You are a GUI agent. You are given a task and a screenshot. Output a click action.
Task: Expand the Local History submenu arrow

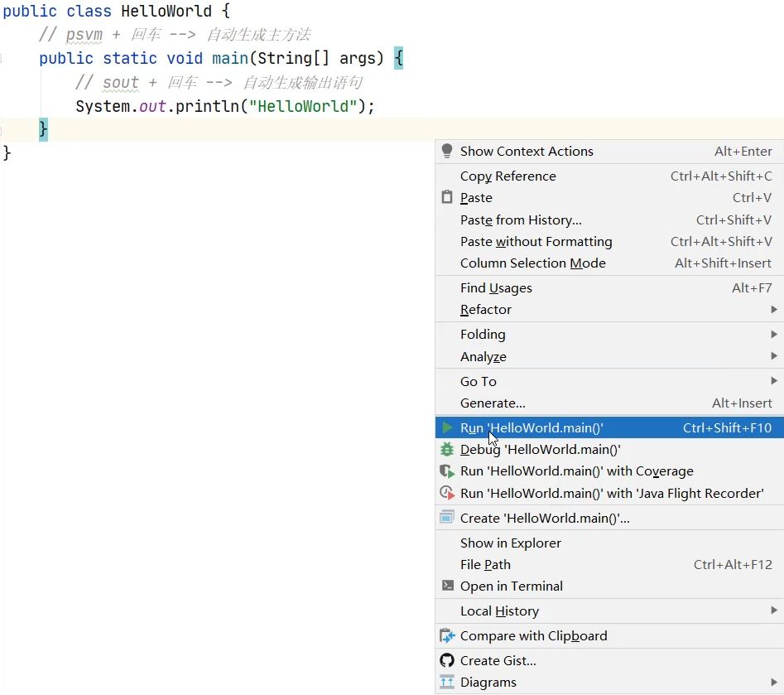[773, 611]
